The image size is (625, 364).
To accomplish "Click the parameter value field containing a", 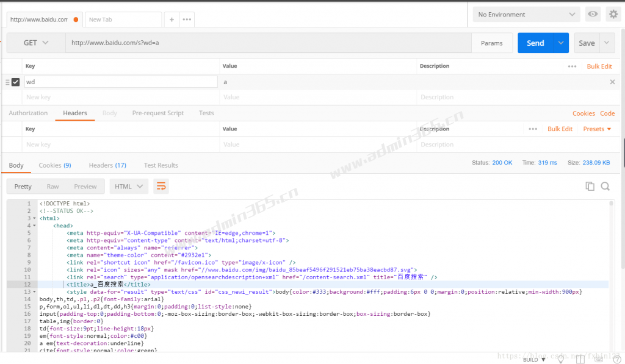I will coord(317,82).
